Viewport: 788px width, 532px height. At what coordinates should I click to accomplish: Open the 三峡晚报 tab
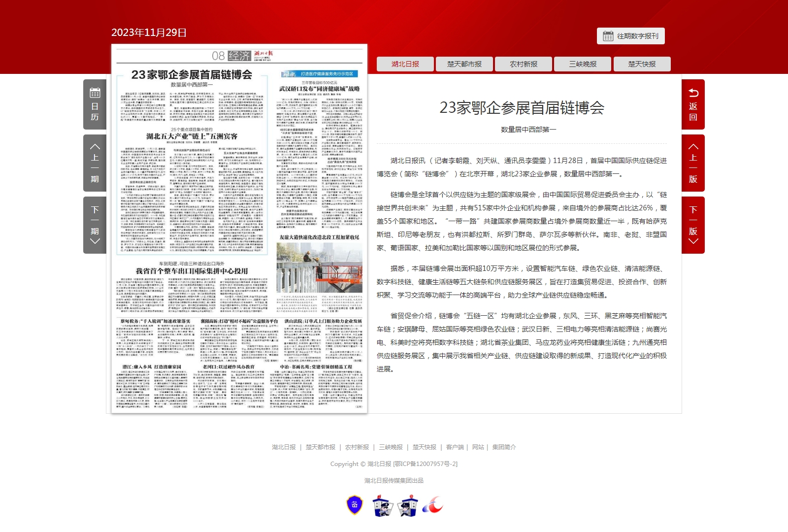[x=583, y=64]
